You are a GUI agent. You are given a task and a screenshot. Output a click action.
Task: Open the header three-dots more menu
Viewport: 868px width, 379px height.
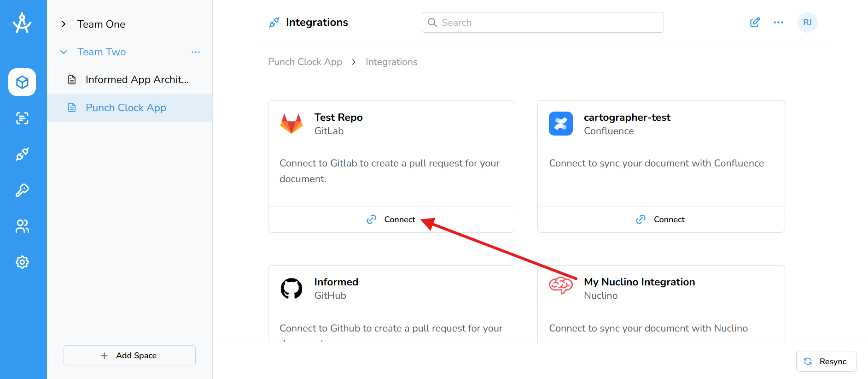click(x=778, y=22)
